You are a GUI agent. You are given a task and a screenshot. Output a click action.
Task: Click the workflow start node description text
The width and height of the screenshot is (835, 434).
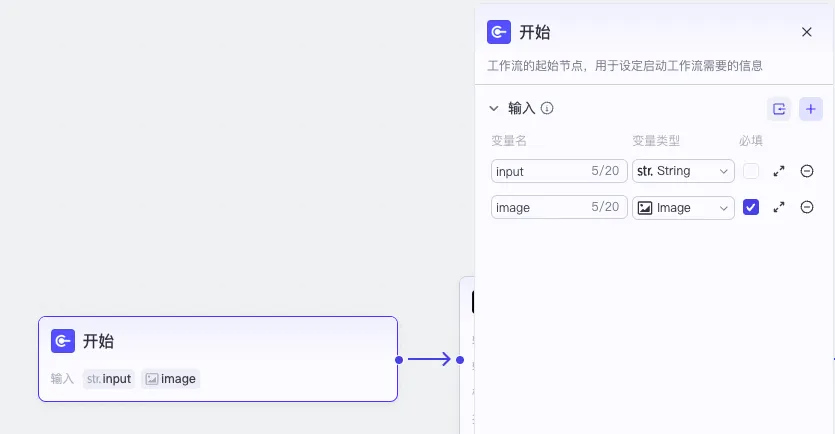tap(625, 66)
